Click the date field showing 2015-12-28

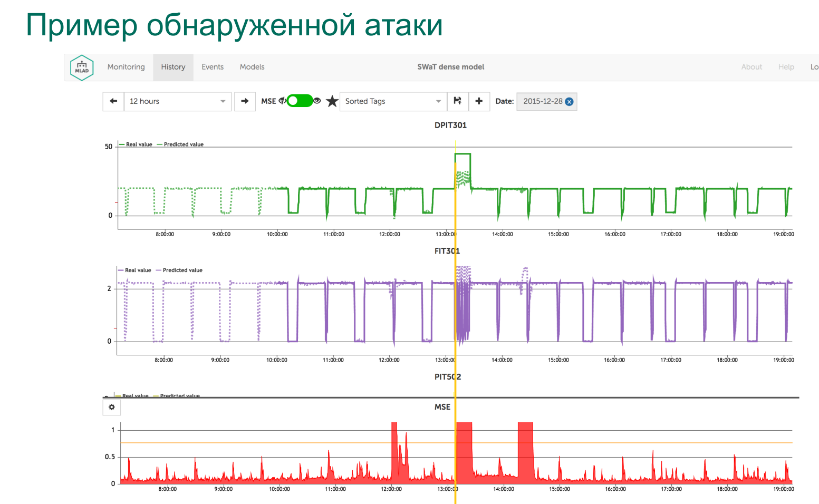[x=542, y=101]
